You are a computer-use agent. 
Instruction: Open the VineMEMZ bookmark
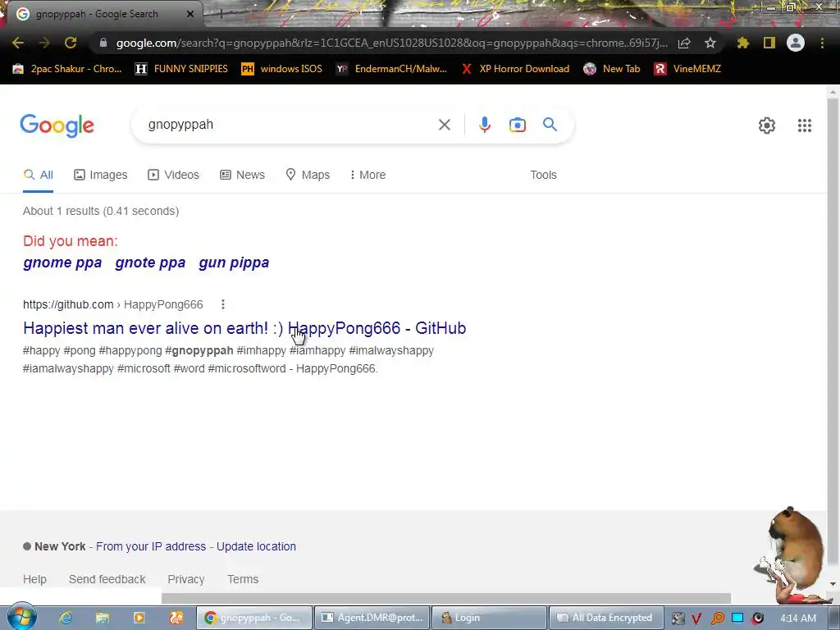[687, 69]
